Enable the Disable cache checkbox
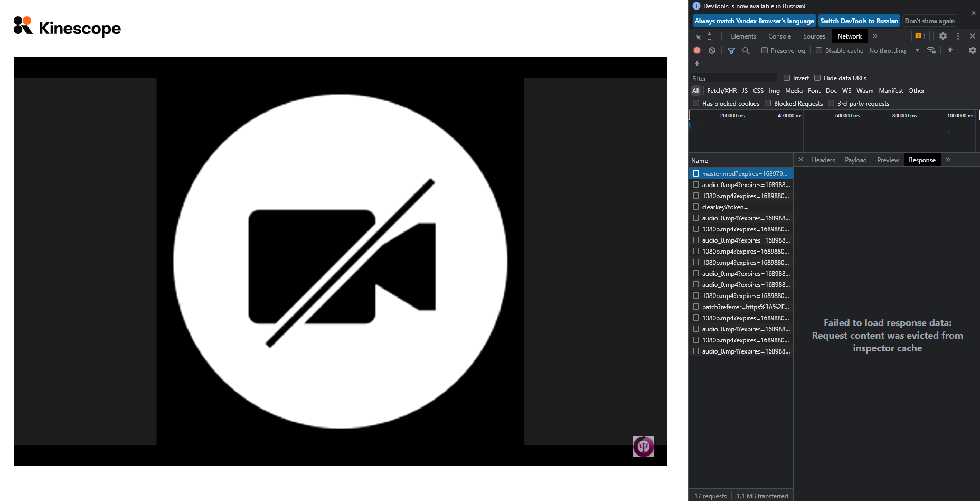 [x=819, y=50]
